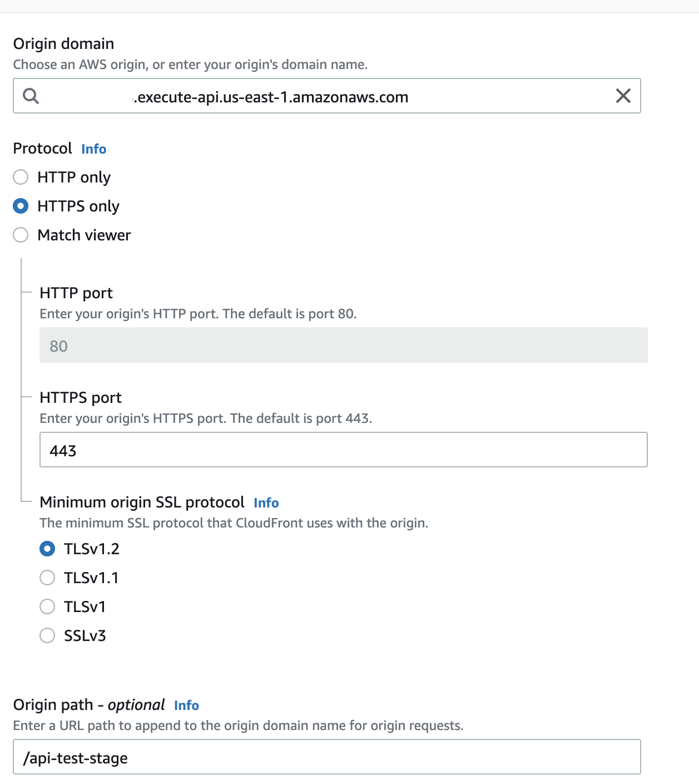Select SSLv3 as minimum SSL protocol
The width and height of the screenshot is (699, 784).
tap(47, 635)
